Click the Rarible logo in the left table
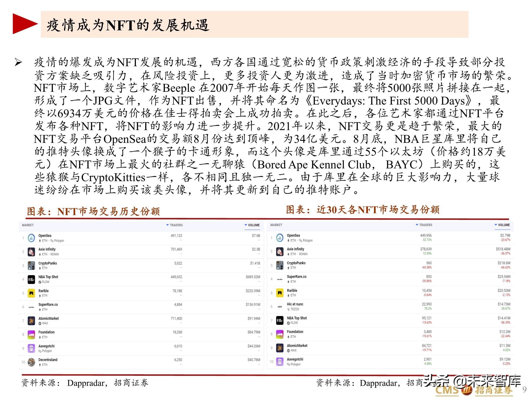The image size is (532, 399). pos(31,293)
